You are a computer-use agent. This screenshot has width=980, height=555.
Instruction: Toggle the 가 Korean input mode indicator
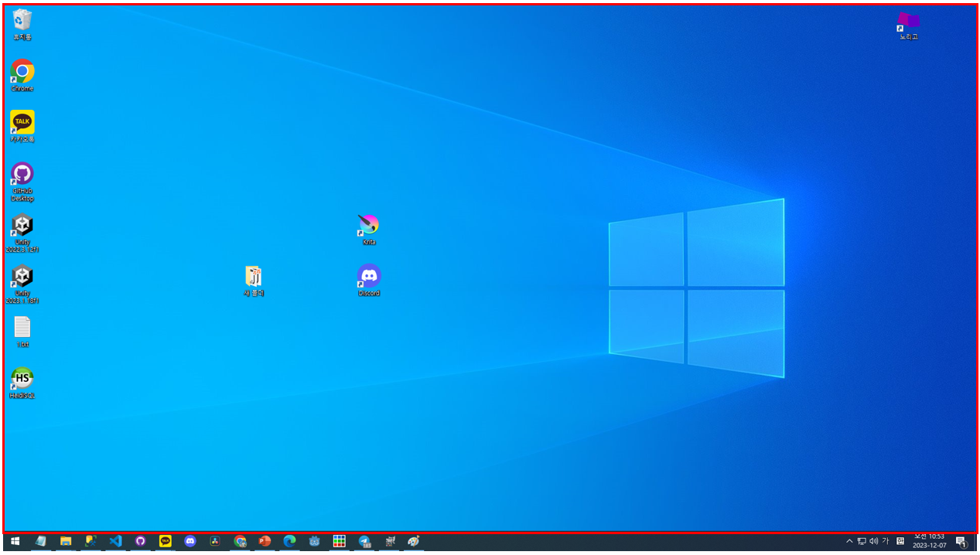[886, 541]
